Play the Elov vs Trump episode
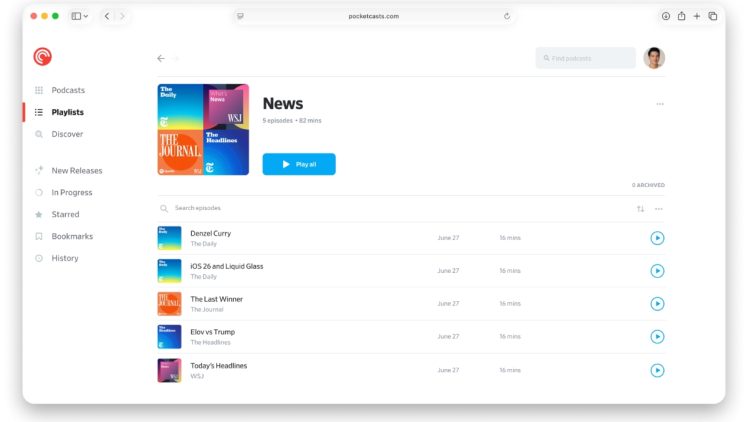The height and width of the screenshot is (422, 748). pyautogui.click(x=657, y=337)
